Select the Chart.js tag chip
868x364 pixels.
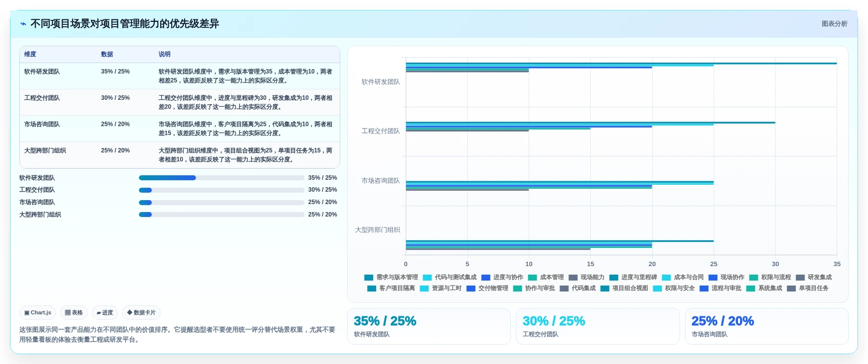coord(38,312)
